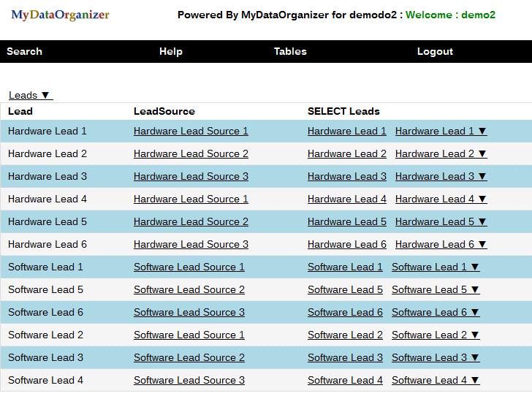Screen dimensions: 532x407
Task: Open the Help menu
Action: pos(170,51)
